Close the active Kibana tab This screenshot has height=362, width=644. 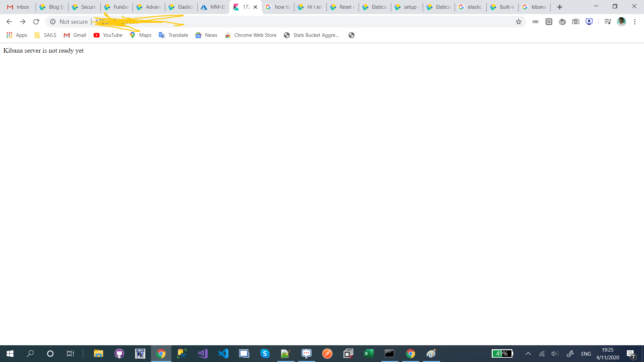(255, 7)
